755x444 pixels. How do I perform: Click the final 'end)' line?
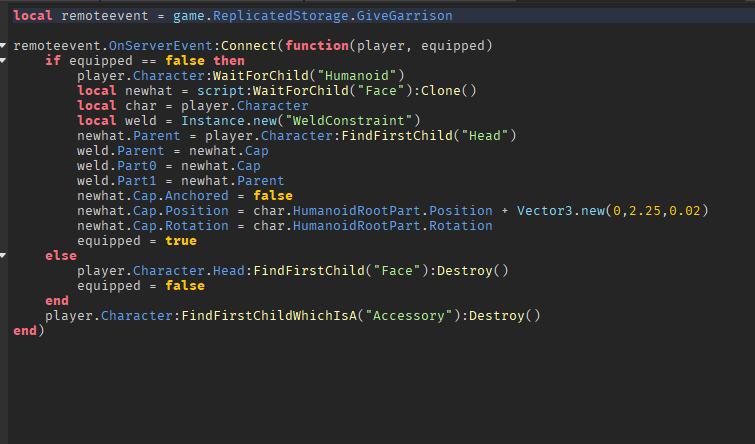[29, 331]
